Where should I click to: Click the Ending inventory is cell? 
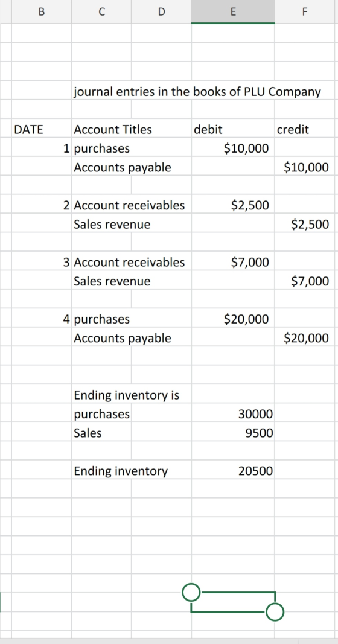[x=127, y=395]
